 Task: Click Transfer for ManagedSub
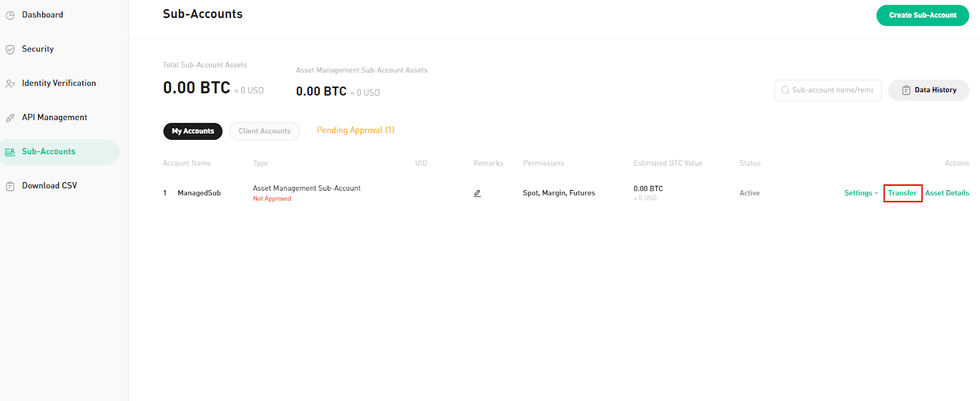pos(902,193)
